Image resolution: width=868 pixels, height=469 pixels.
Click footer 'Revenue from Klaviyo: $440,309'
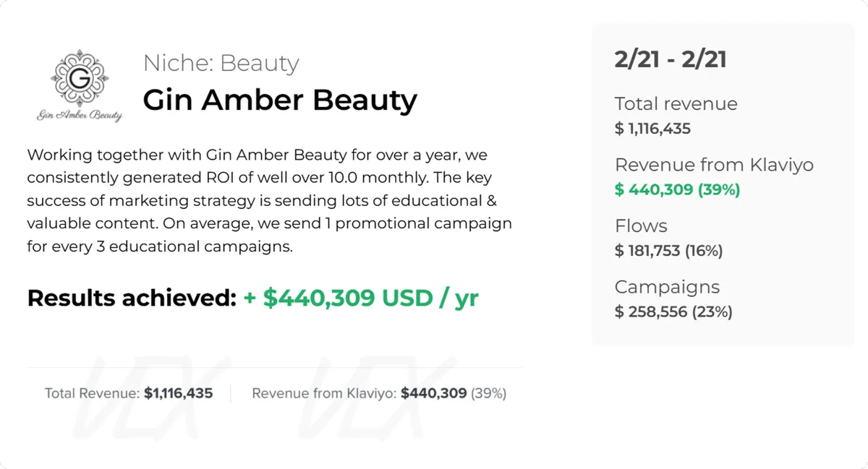359,394
